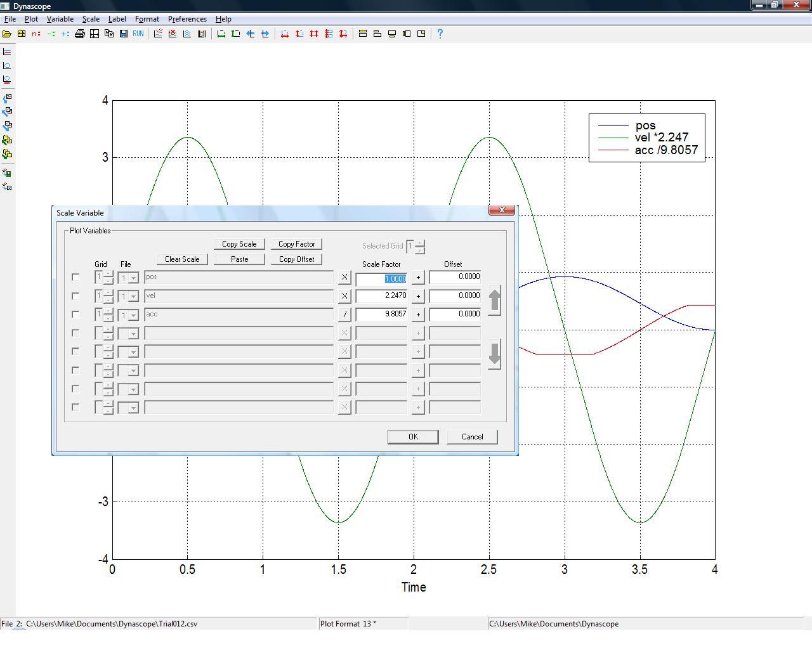Image resolution: width=812 pixels, height=648 pixels.
Task: Click the Scale Factor field showing 2.2470
Action: point(381,295)
